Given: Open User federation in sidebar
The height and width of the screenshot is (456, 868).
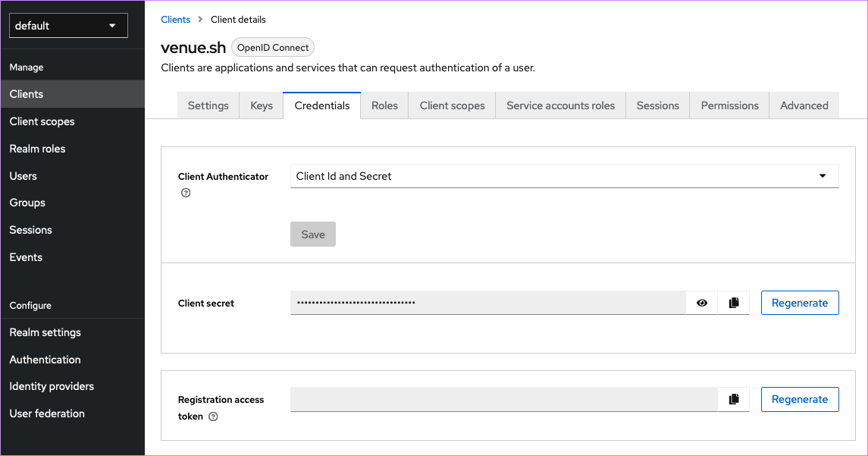Looking at the screenshot, I should [x=73, y=414].
